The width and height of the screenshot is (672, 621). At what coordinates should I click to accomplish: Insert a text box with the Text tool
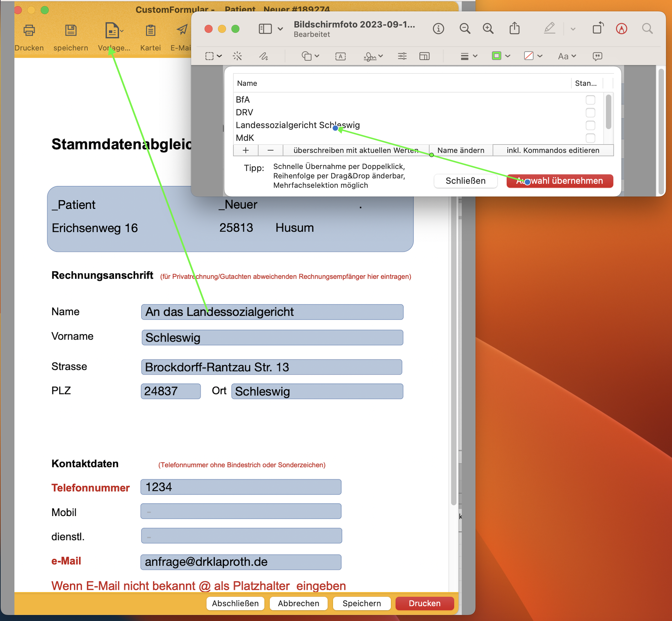tap(340, 56)
